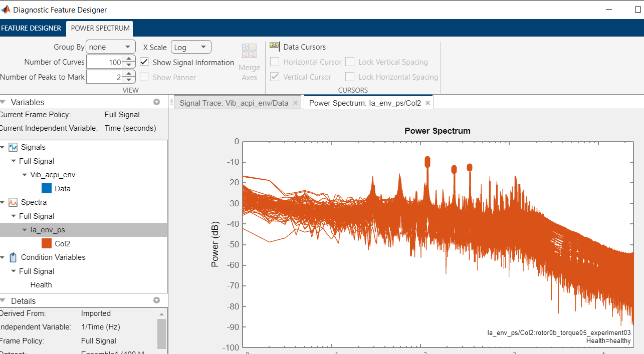Toggle the Horizontal Cursor checkbox
The width and height of the screenshot is (644, 354).
tap(275, 62)
